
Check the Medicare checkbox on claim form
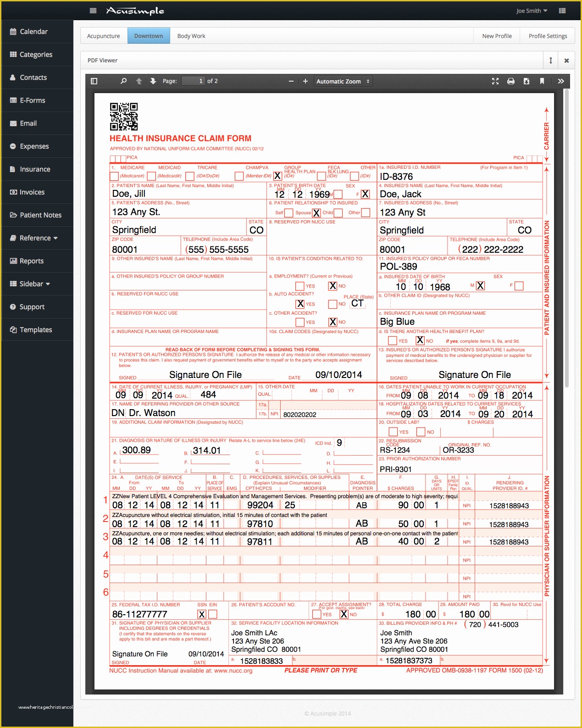[115, 176]
